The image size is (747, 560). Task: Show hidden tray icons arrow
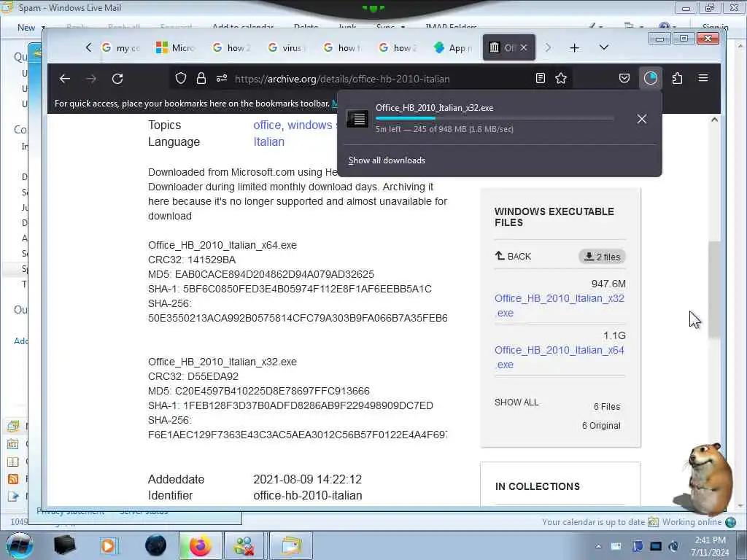point(598,546)
